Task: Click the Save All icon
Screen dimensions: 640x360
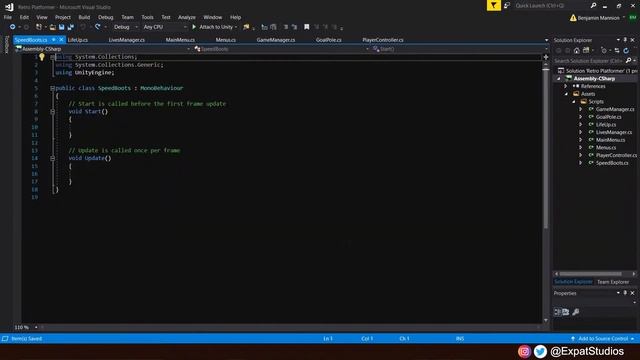Action: (x=71, y=27)
